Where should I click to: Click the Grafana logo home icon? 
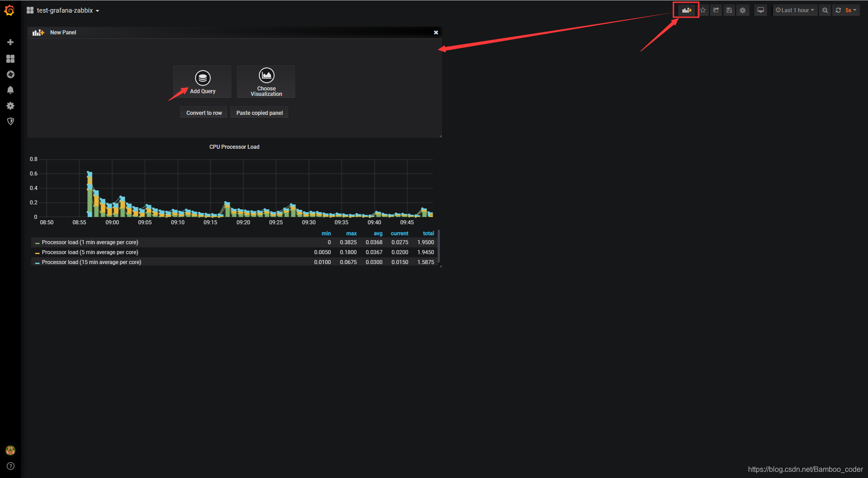(x=10, y=10)
